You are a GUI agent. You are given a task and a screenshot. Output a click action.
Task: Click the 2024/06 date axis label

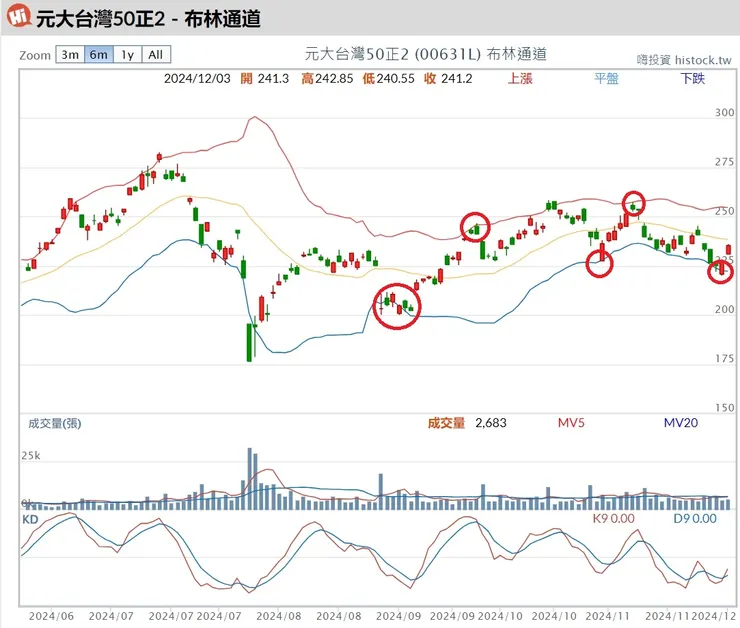pyautogui.click(x=51, y=616)
